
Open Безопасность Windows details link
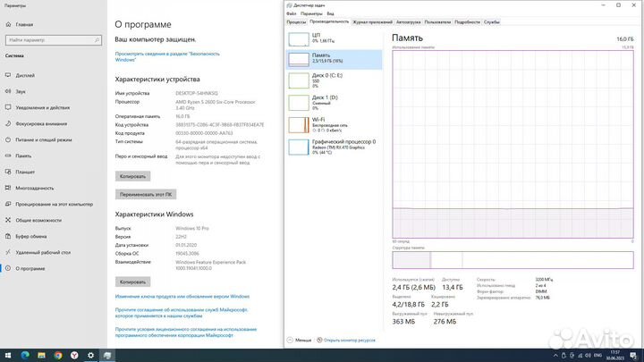tap(167, 56)
